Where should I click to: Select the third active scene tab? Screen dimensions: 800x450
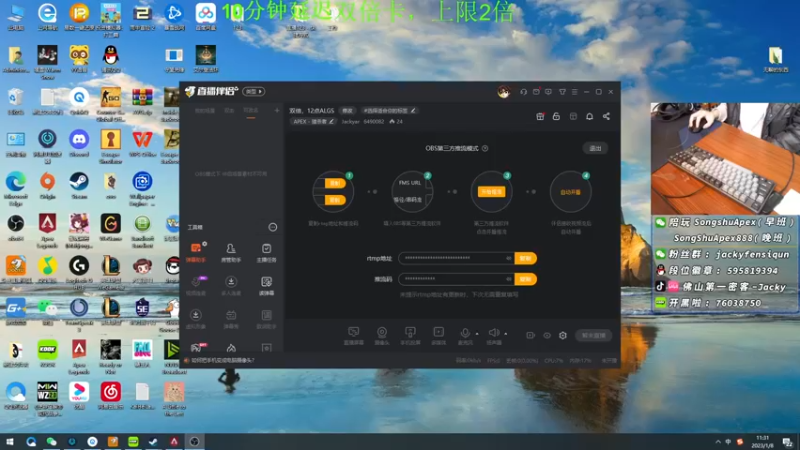point(251,110)
